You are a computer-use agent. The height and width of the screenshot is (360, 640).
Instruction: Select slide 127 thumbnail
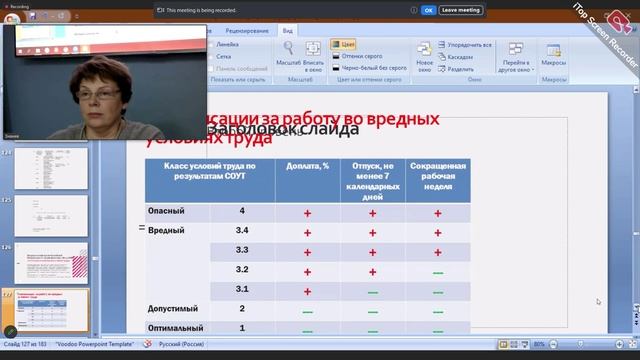(51, 311)
